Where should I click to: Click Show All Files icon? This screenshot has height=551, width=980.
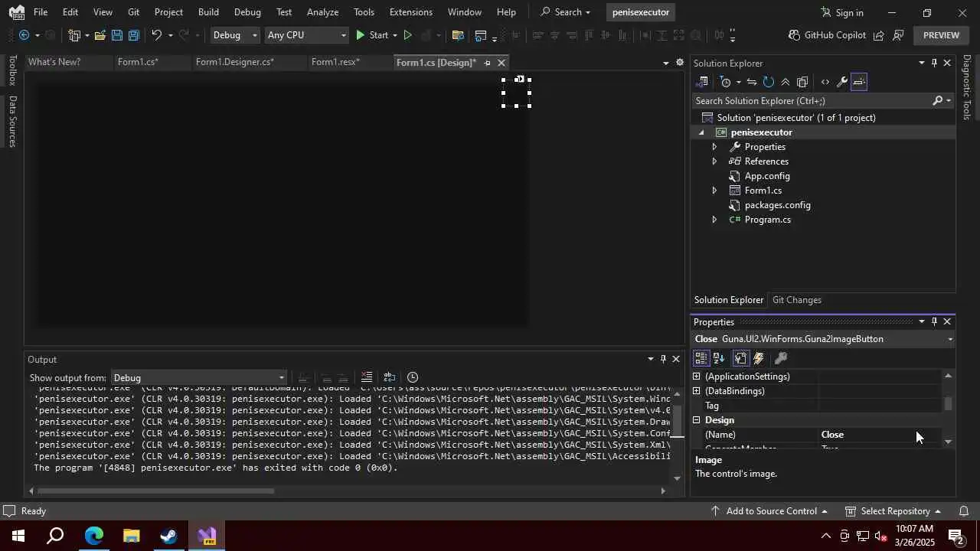802,82
